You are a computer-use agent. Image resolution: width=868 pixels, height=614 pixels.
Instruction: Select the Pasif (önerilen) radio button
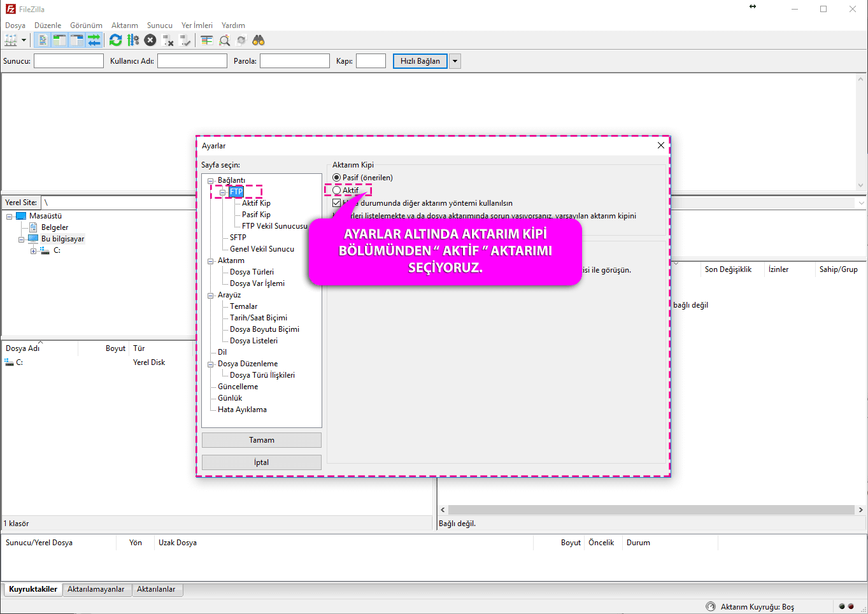tap(337, 178)
